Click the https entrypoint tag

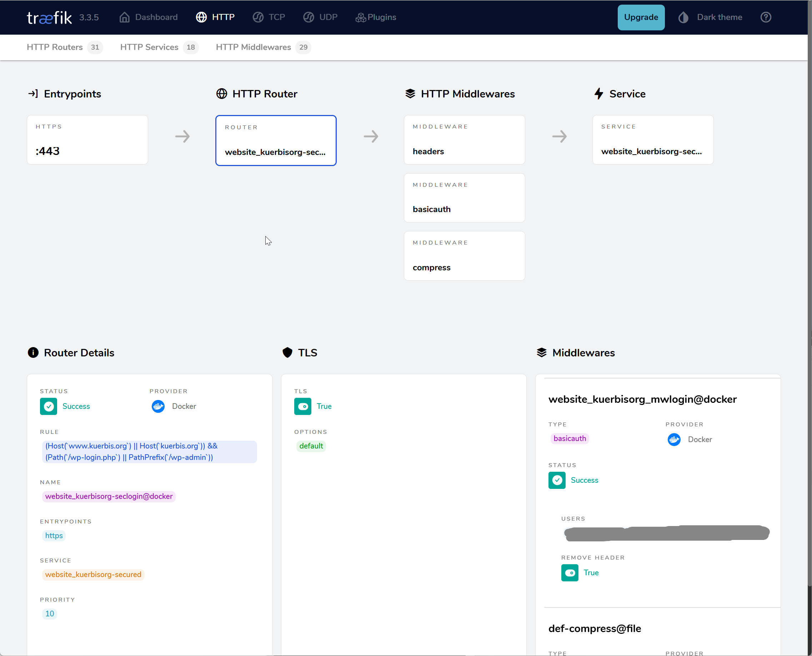54,536
